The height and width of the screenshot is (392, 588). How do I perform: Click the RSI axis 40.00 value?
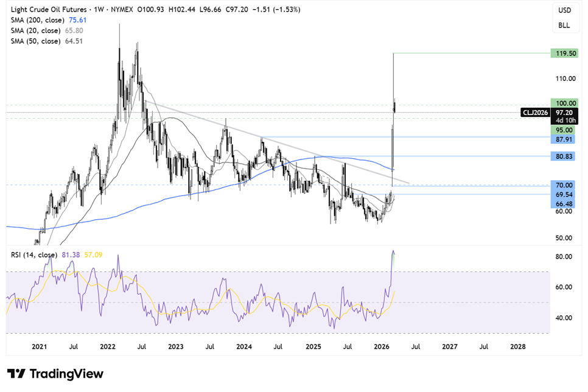564,318
